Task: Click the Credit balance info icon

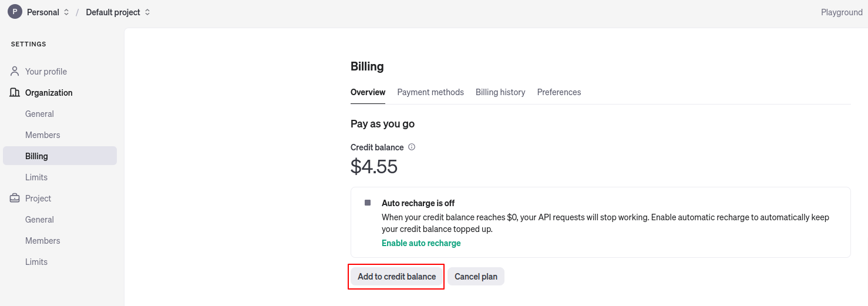Action: tap(412, 147)
